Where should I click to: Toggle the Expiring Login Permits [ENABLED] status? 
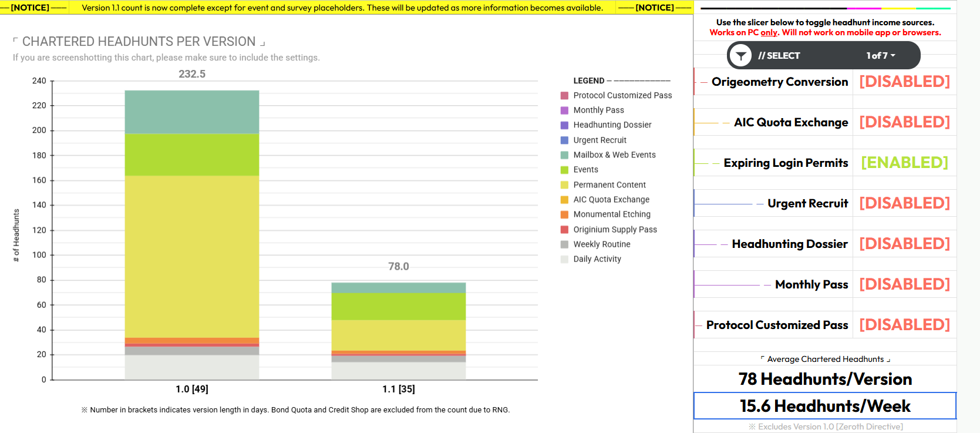click(x=904, y=163)
